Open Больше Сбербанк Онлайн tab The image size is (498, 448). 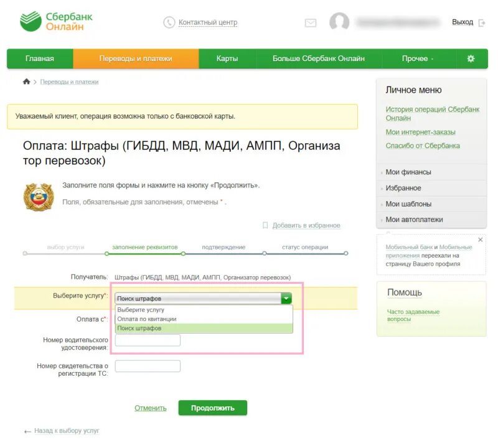point(319,58)
